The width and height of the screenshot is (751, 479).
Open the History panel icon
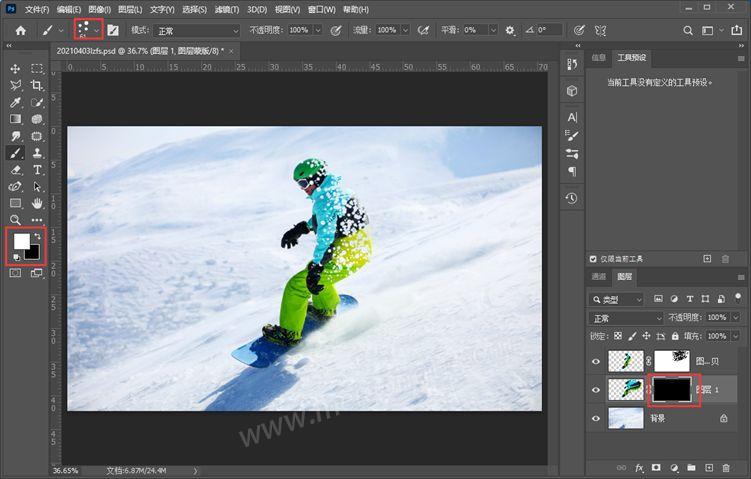[x=571, y=198]
